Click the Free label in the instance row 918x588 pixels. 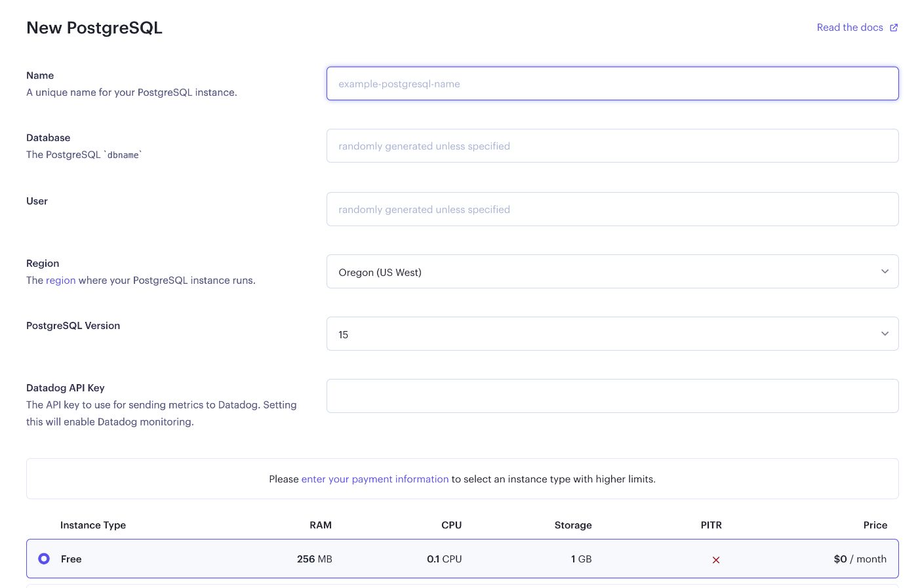click(x=71, y=559)
